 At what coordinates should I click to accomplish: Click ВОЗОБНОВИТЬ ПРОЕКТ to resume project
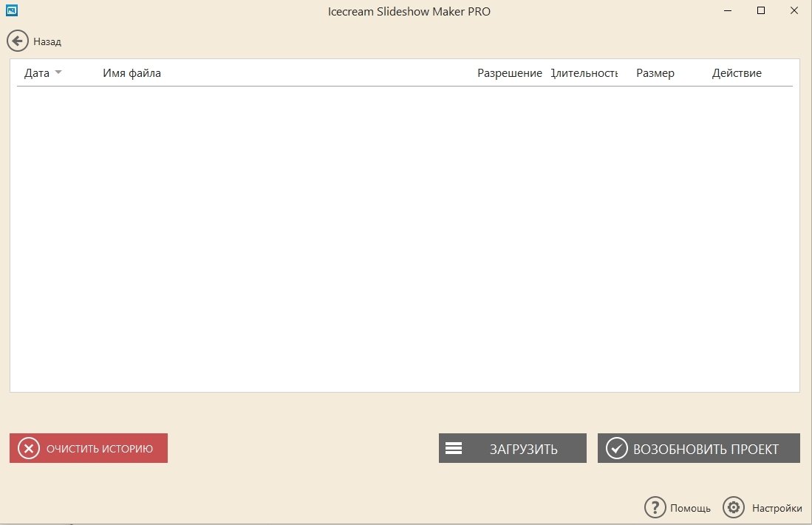pos(699,448)
